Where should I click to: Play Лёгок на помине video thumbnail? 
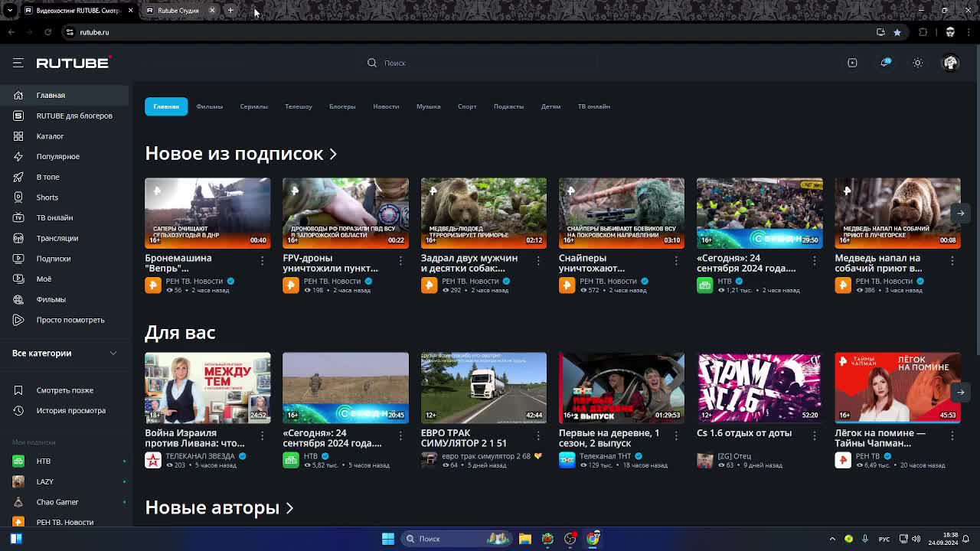tap(897, 388)
